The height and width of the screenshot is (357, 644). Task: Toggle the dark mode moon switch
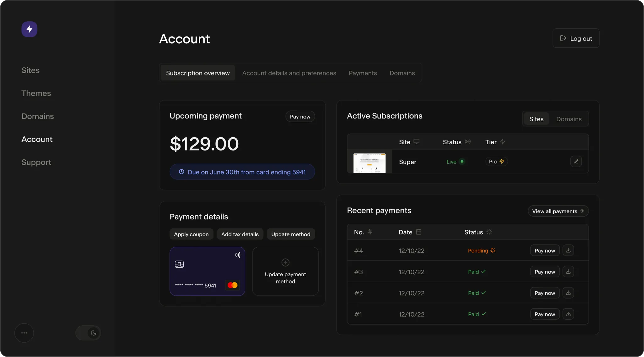tap(88, 333)
